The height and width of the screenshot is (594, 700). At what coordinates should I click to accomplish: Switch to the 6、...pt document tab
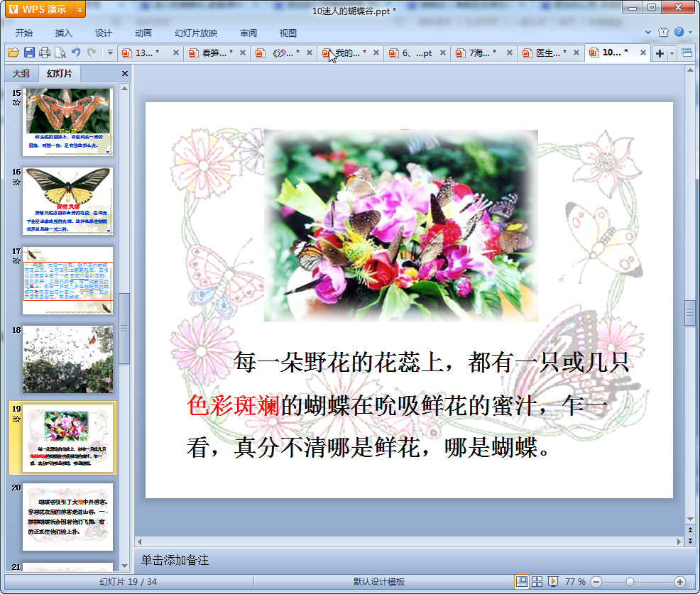[x=415, y=53]
